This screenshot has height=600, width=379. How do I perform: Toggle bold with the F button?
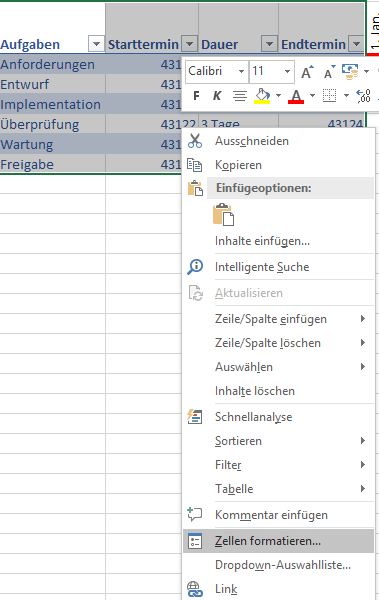coord(196,96)
